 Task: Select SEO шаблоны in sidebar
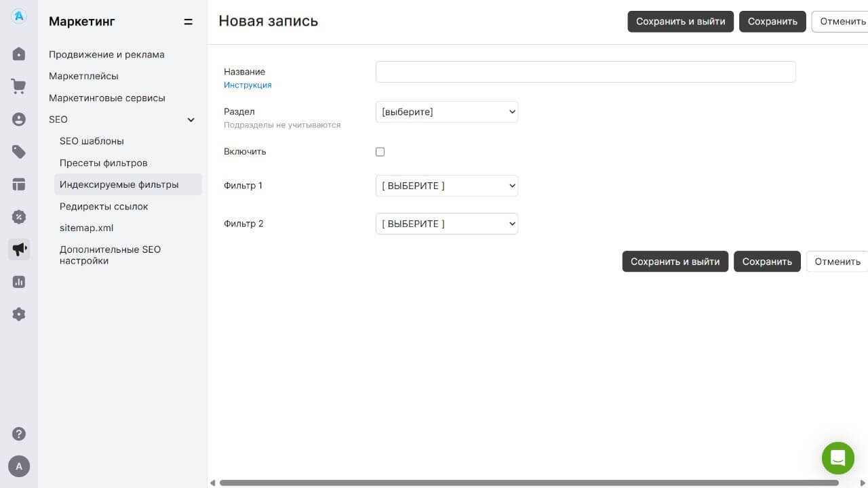point(92,141)
